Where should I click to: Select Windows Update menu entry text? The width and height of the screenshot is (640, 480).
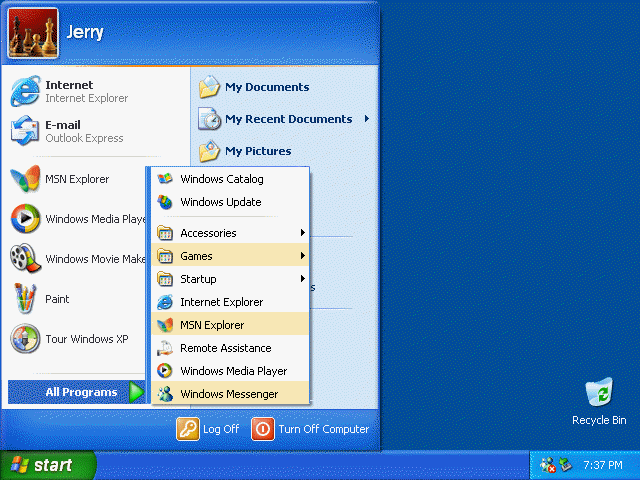click(x=221, y=202)
